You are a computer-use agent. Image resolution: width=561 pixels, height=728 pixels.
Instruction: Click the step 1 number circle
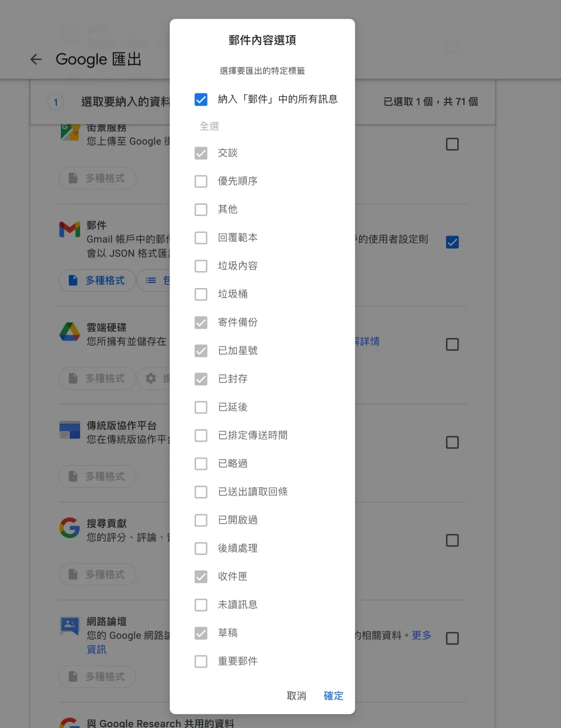pyautogui.click(x=56, y=102)
